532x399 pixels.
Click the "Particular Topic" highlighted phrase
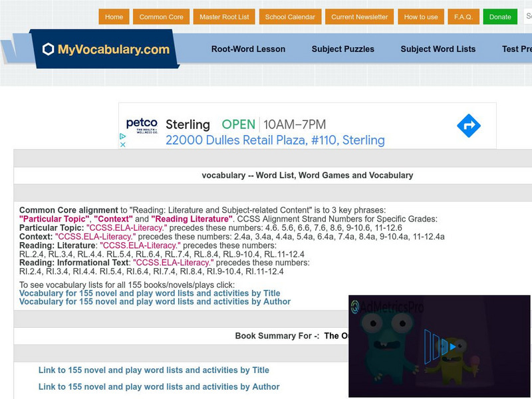(55, 219)
